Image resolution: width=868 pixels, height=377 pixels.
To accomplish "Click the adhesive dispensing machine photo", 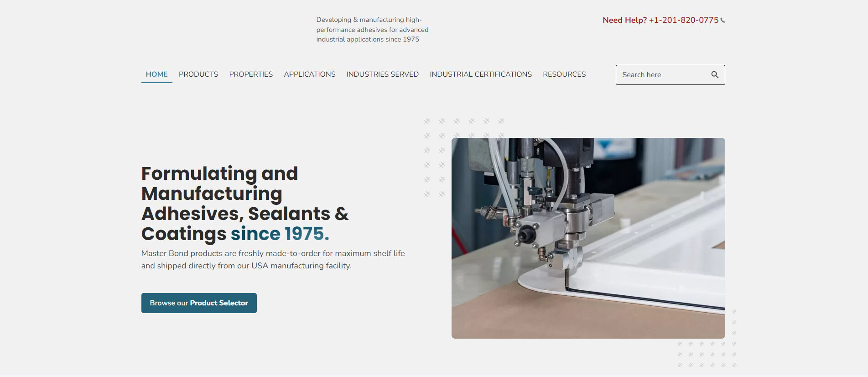I will [x=588, y=238].
